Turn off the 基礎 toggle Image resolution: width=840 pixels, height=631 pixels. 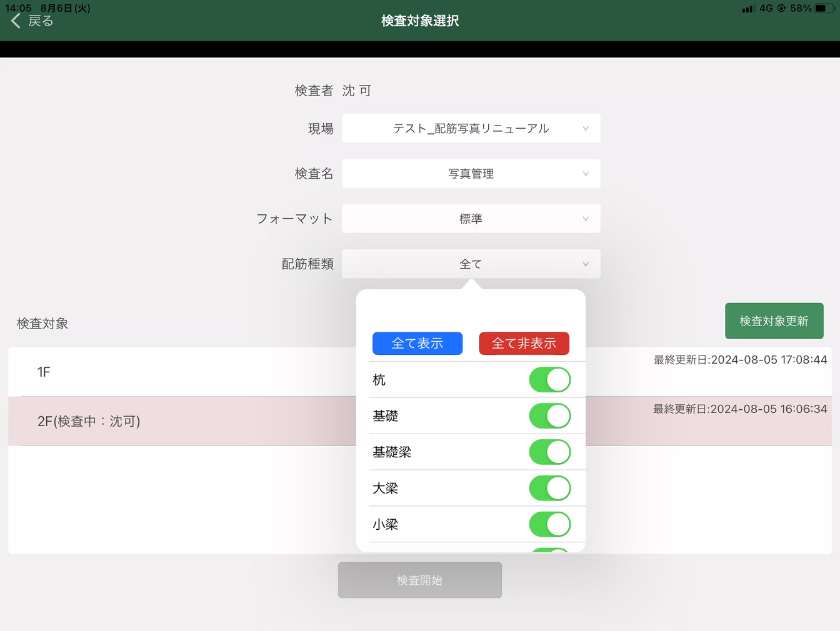pos(549,415)
